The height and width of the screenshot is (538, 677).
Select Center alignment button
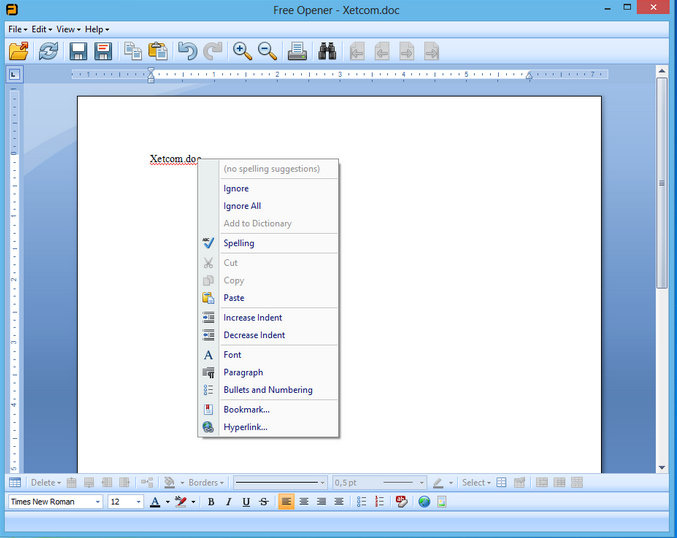point(304,502)
